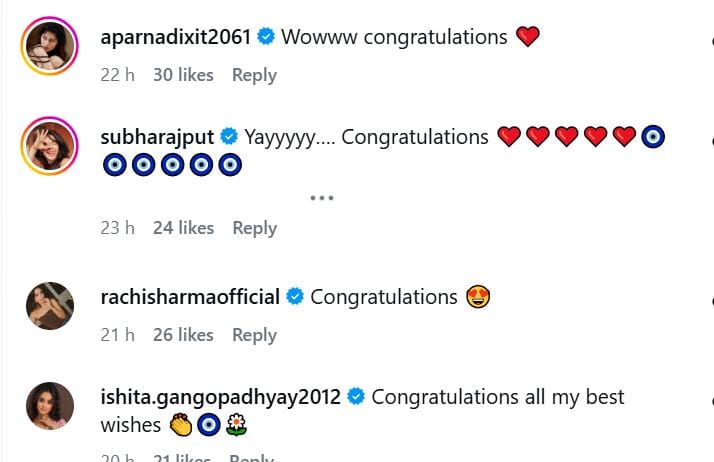Viewport: 714px width, 462px height.
Task: Open the three-dots options under subharajput's comment
Action: [x=321, y=198]
